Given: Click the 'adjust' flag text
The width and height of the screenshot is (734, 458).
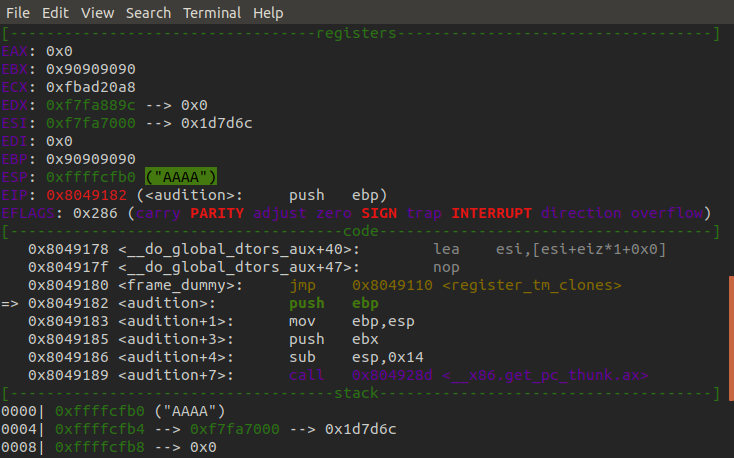Looking at the screenshot, I should point(280,213).
